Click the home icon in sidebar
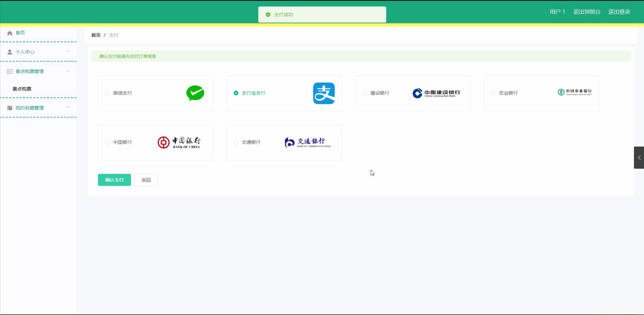 pyautogui.click(x=10, y=33)
